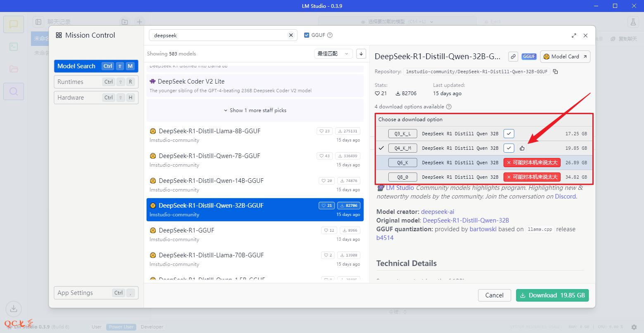The width and height of the screenshot is (644, 333).
Task: Expand Mission Control dialog to fullscreen
Action: (574, 36)
